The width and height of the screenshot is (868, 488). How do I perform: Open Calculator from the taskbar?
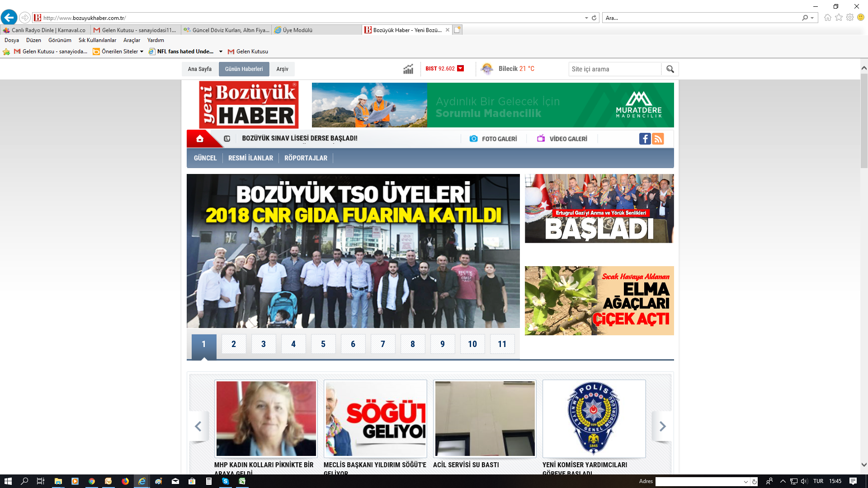tap(208, 481)
